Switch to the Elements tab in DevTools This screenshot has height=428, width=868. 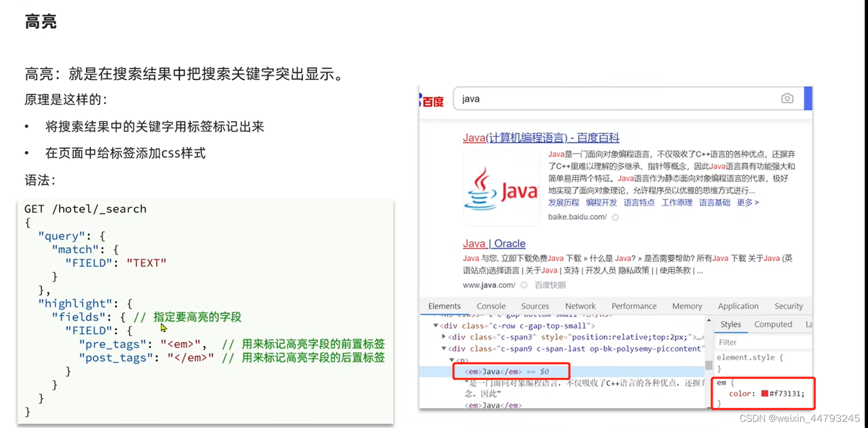point(444,306)
